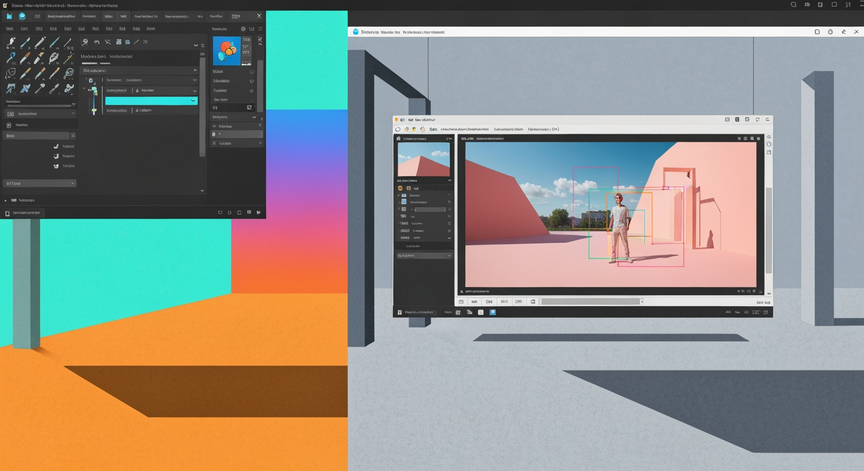Click the scroll-down arrow at the layer list's bottom
The height and width of the screenshot is (471, 864).
pyautogui.click(x=202, y=191)
